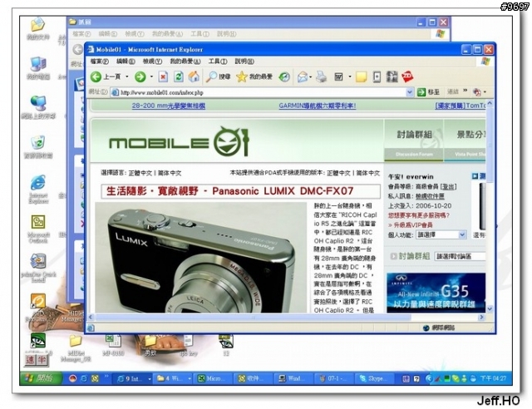This screenshot has height=409, width=532.
Task: Open the 編輯(E) menu in Internet Explorer
Action: [126, 62]
